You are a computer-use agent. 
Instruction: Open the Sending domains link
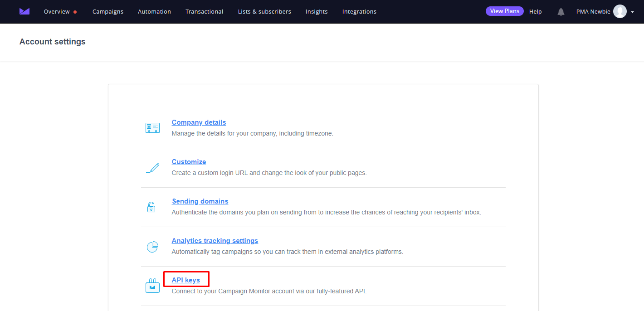point(200,201)
